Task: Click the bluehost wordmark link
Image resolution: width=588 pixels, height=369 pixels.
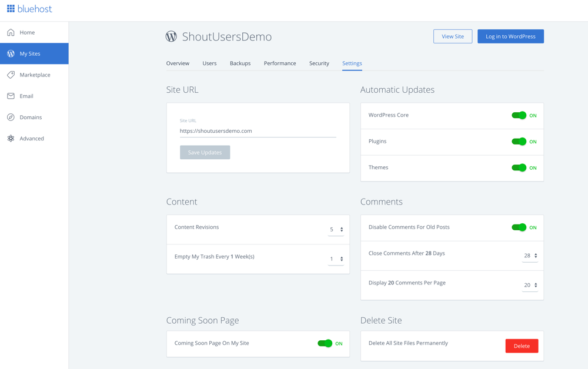Action: (35, 9)
